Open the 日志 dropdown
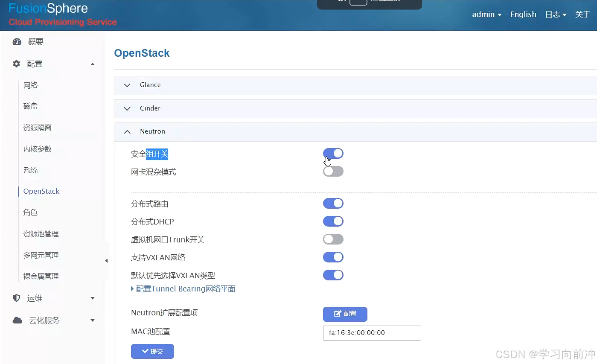The image size is (597, 364). [x=556, y=15]
